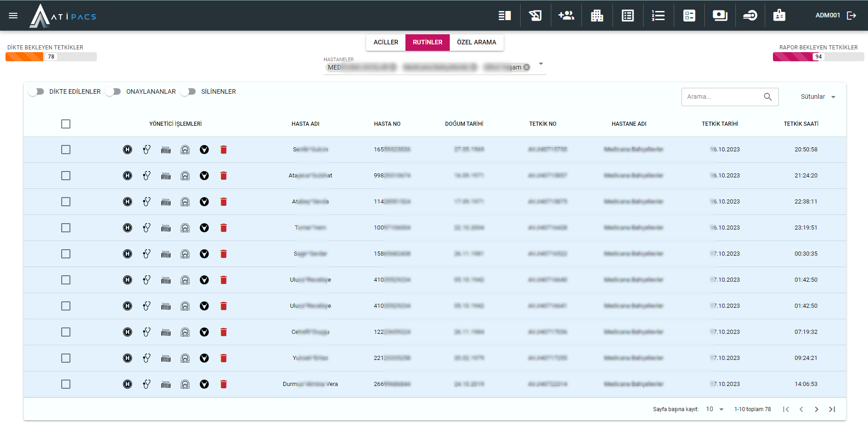
Task: Open the checklist template icon in top bar
Action: tap(689, 16)
